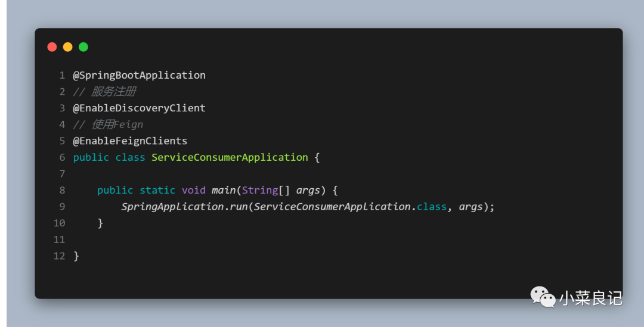644x327 pixels.
Task: Click line number 12 in the gutter
Action: point(59,256)
